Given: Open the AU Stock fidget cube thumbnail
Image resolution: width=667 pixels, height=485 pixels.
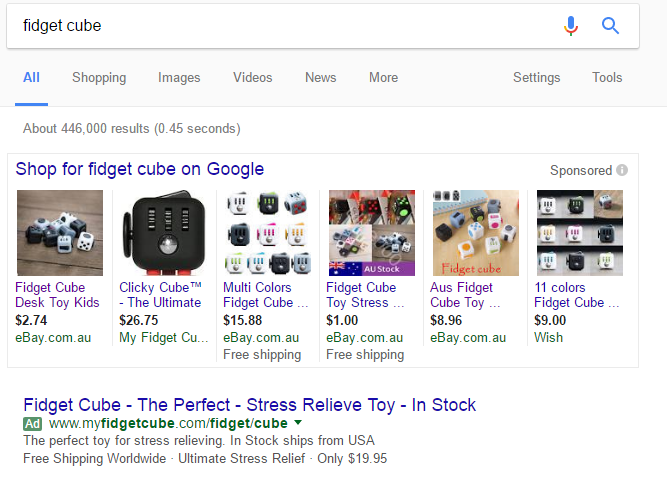Looking at the screenshot, I should click(x=372, y=233).
